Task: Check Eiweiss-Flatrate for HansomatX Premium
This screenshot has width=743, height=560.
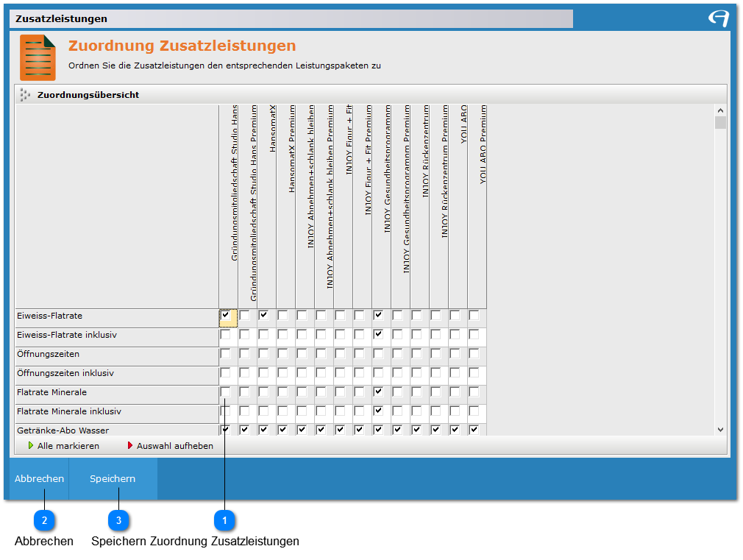Action: coord(283,315)
